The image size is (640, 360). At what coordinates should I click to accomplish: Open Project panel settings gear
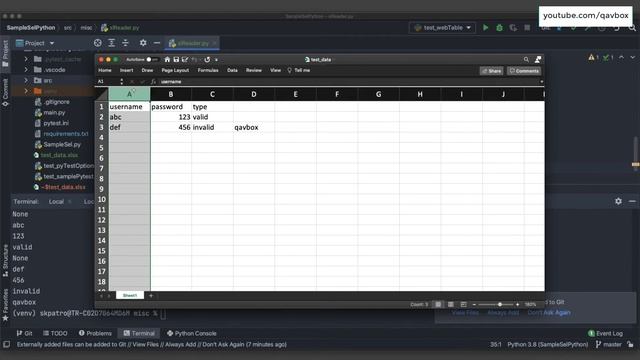pos(143,43)
